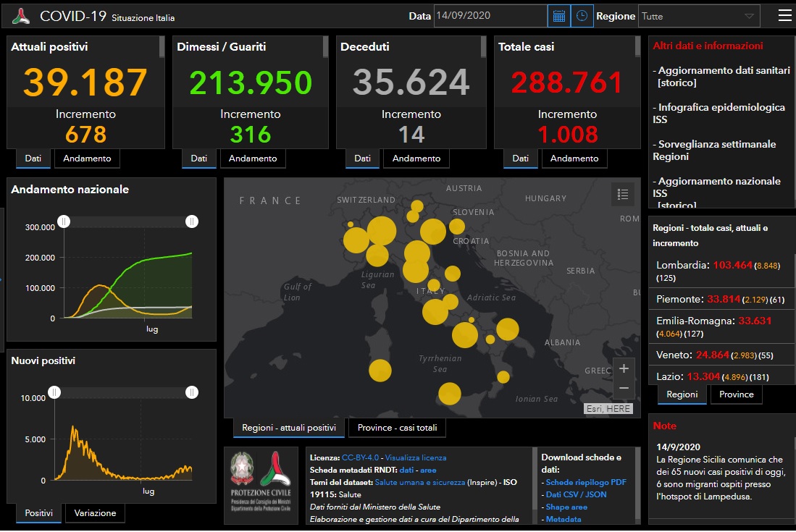Switch to Variazione tab in Nuovi positivi
The width and height of the screenshot is (796, 532).
tap(95, 513)
